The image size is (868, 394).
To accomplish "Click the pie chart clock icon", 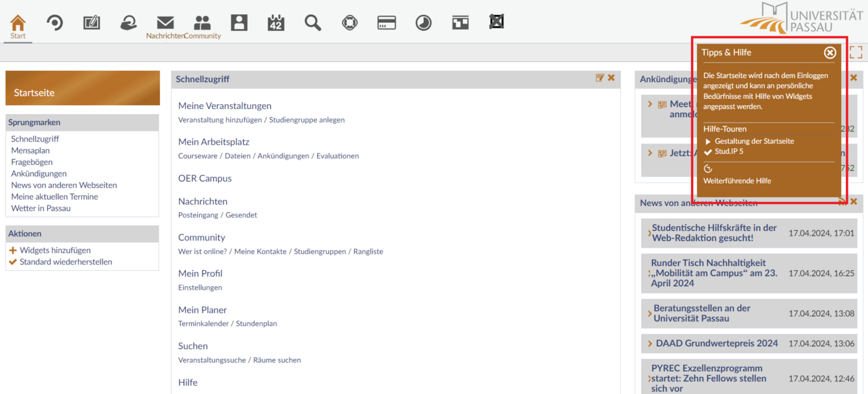I will [x=423, y=23].
